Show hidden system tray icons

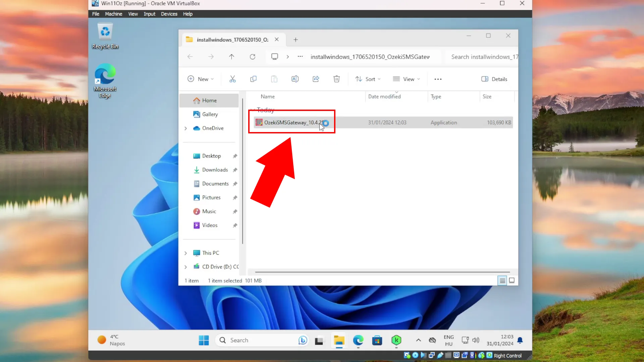click(418, 340)
